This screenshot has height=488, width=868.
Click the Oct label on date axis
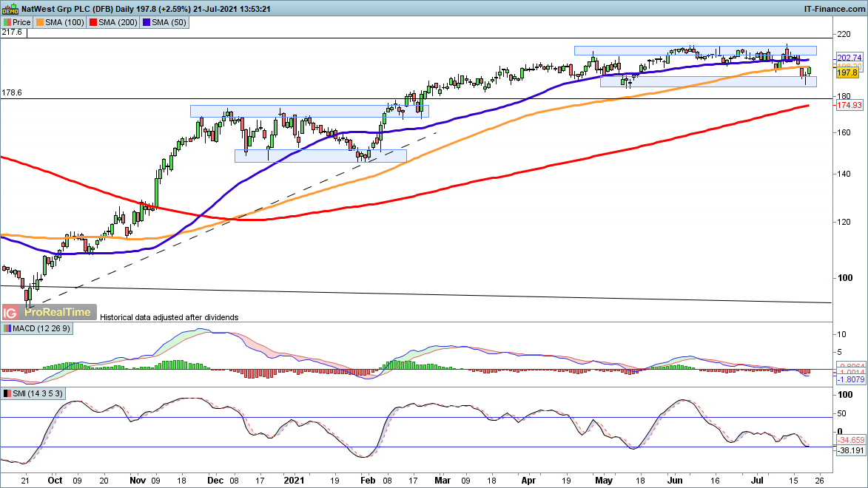[x=55, y=481]
